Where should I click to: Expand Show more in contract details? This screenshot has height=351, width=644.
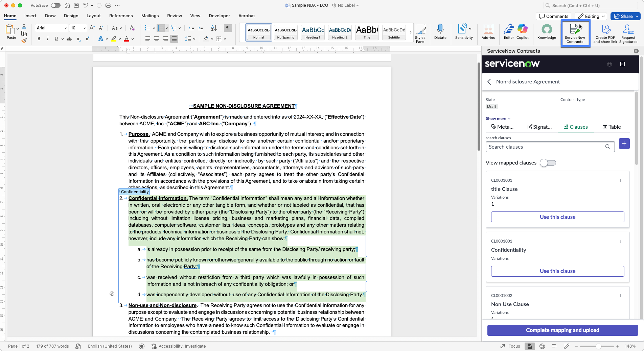click(498, 119)
